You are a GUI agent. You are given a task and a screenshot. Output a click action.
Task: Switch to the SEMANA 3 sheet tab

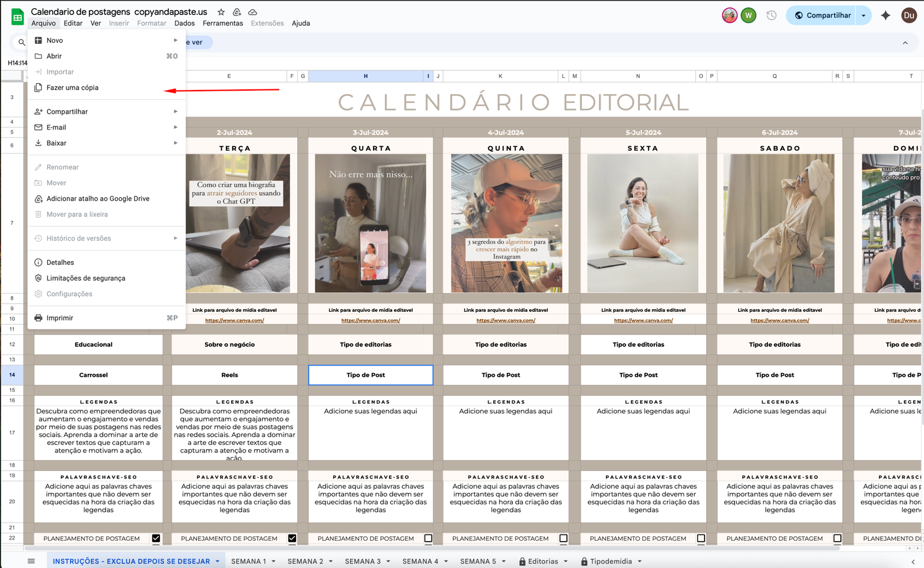tap(362, 562)
